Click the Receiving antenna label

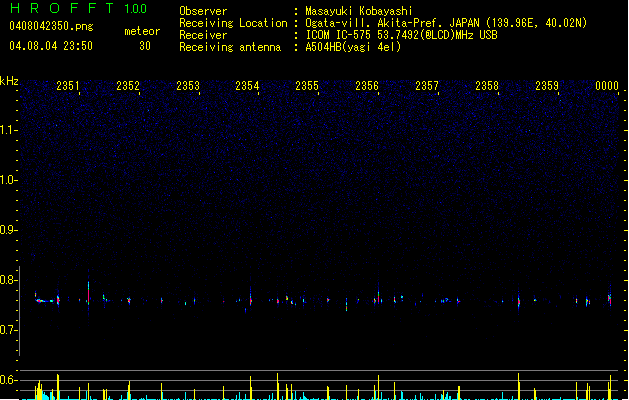(230, 47)
